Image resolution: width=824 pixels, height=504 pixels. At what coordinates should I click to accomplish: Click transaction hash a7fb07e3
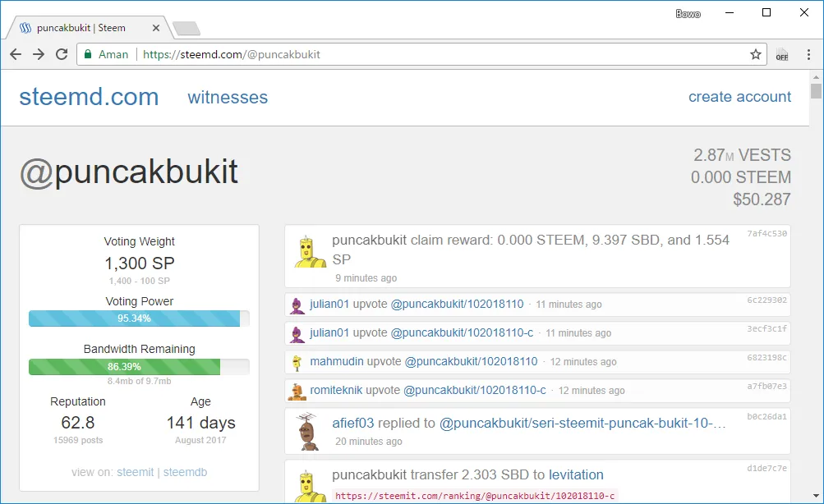(x=766, y=387)
